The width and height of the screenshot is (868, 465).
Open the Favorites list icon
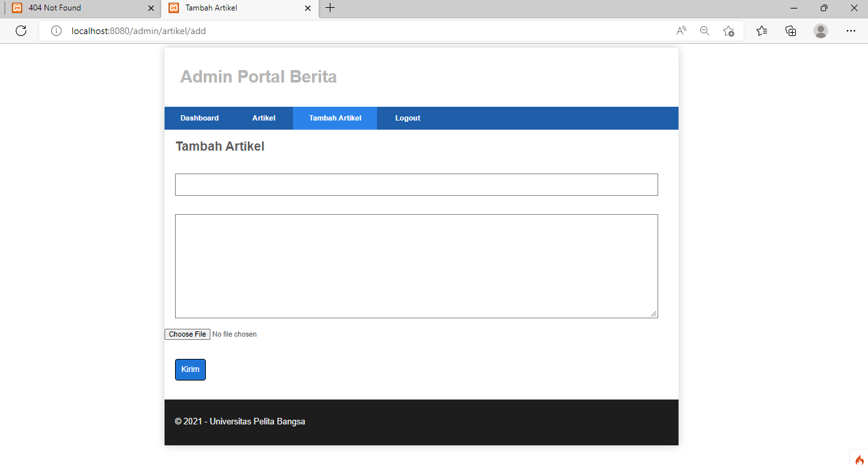tap(761, 31)
